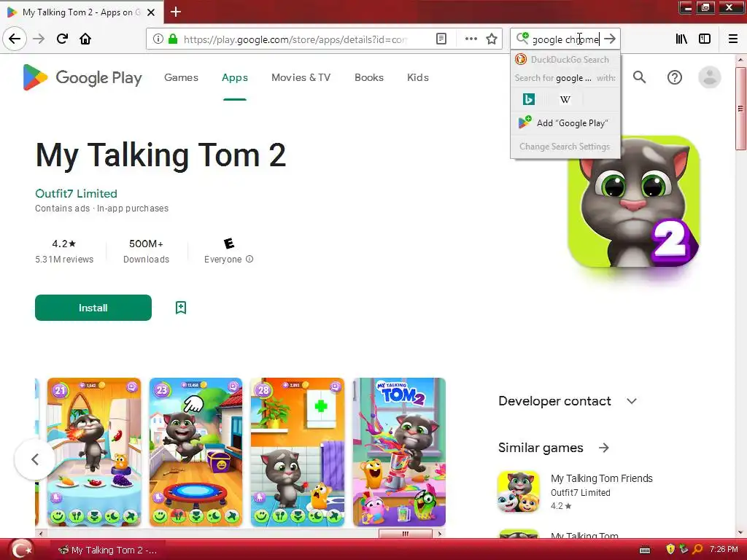Open the account avatar icon
Screen dimensions: 747x560
(709, 77)
